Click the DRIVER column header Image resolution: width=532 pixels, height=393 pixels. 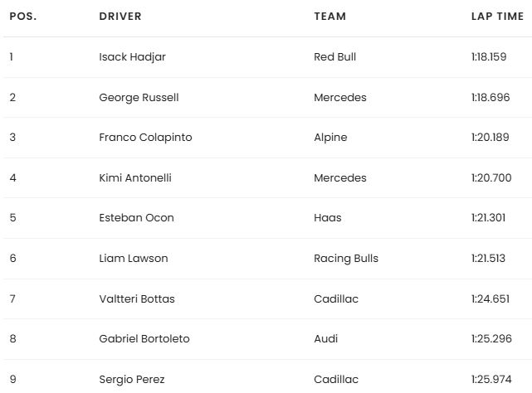pos(120,17)
